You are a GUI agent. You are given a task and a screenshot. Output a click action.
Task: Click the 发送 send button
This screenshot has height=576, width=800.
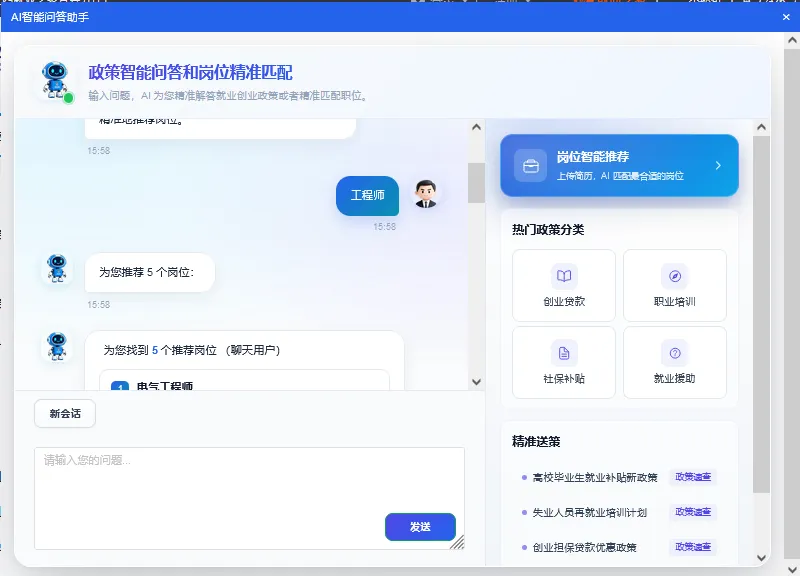420,527
